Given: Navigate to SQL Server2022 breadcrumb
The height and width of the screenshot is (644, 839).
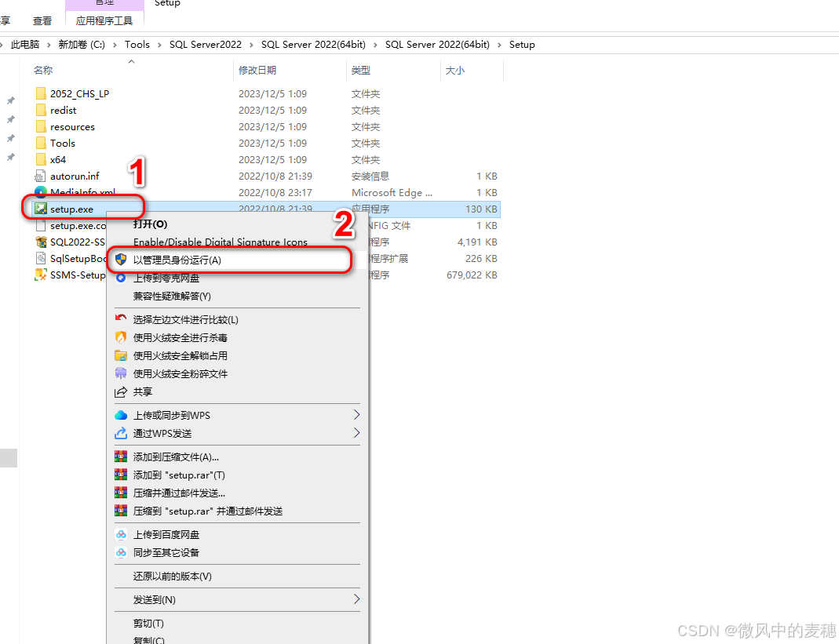Looking at the screenshot, I should pos(206,45).
